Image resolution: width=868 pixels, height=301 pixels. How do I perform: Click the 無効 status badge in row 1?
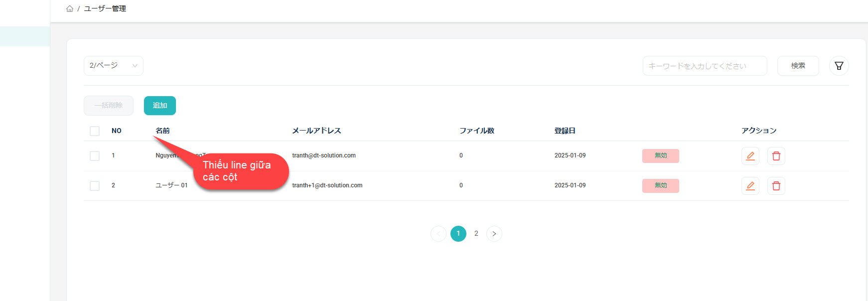point(660,156)
